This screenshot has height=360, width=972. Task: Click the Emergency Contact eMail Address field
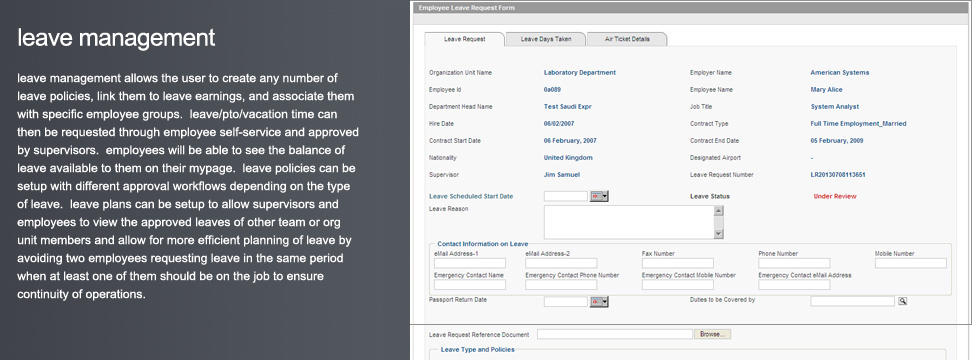click(x=794, y=285)
